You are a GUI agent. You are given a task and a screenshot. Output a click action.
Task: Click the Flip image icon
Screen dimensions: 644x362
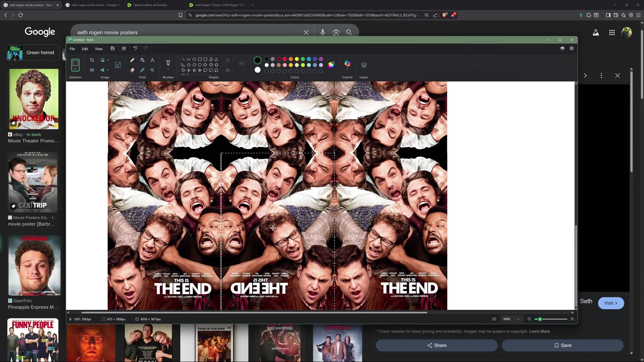[x=102, y=70]
